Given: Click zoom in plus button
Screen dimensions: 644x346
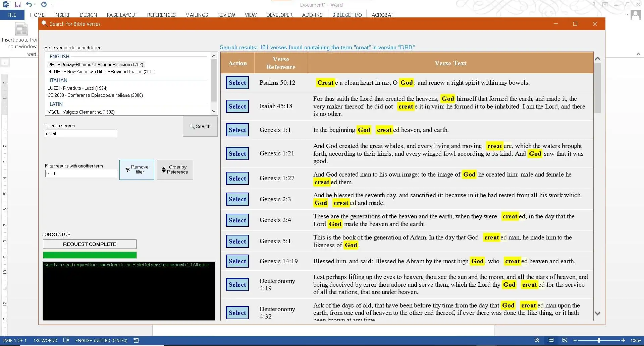Looking at the screenshot, I should 623,340.
